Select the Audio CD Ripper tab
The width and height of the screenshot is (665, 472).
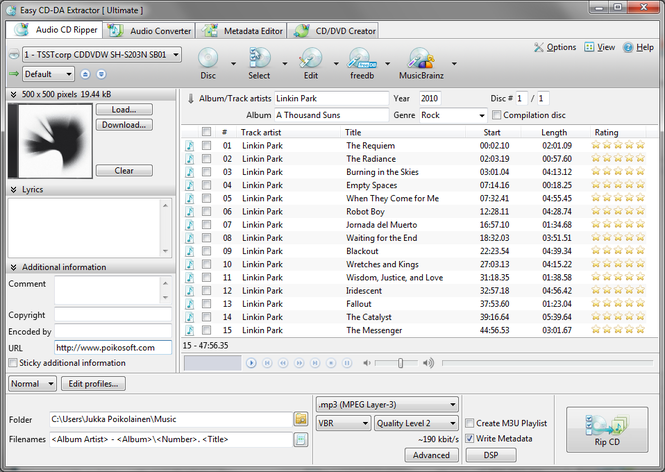(x=55, y=30)
